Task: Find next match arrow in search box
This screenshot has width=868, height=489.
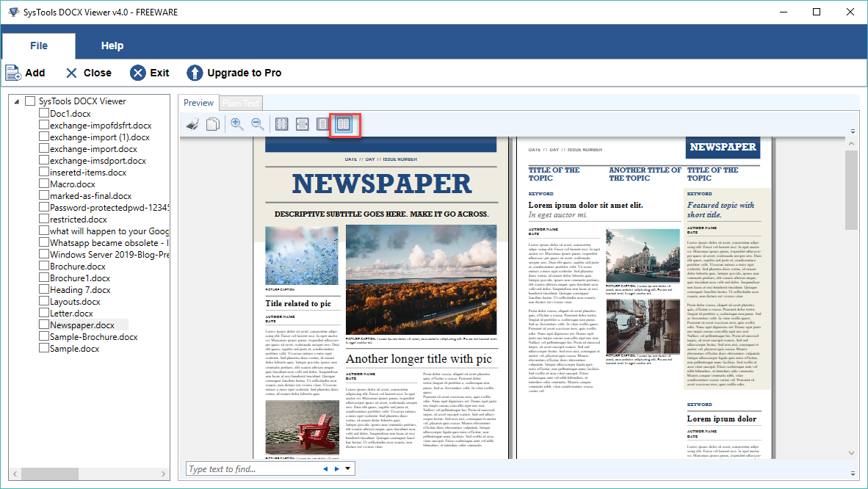Action: pyautogui.click(x=336, y=469)
